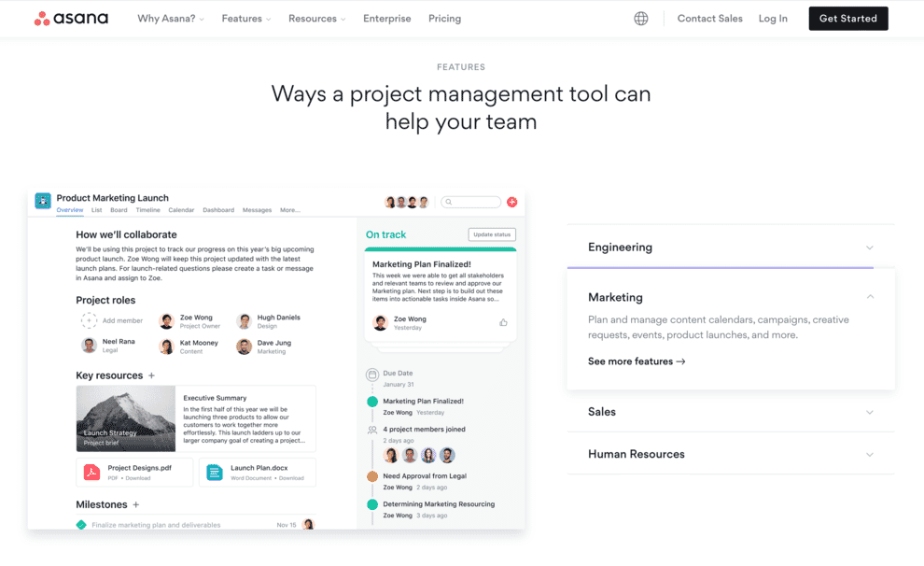Open the Features dropdown menu
This screenshot has height=566, width=924.
tap(246, 19)
